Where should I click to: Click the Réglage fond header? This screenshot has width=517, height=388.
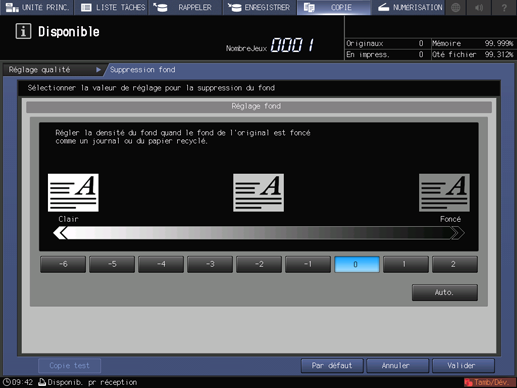(x=259, y=107)
